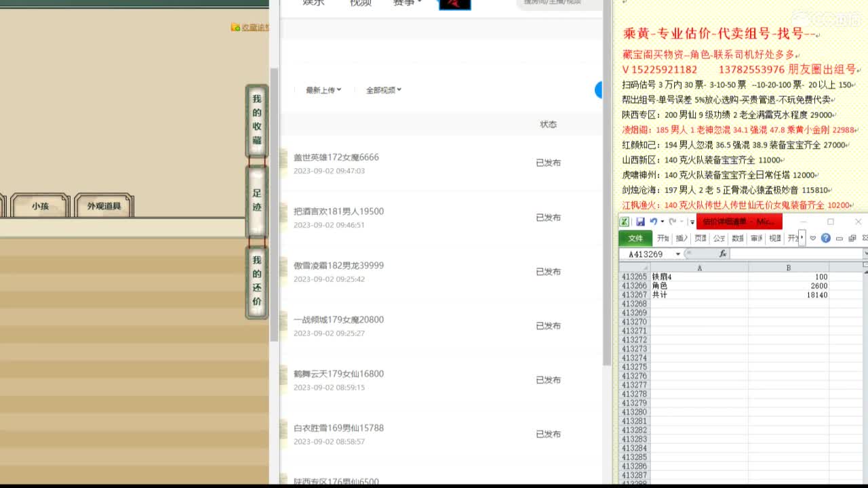Open video 盖世英雄172女魔6666
This screenshot has width=868, height=488.
click(336, 157)
